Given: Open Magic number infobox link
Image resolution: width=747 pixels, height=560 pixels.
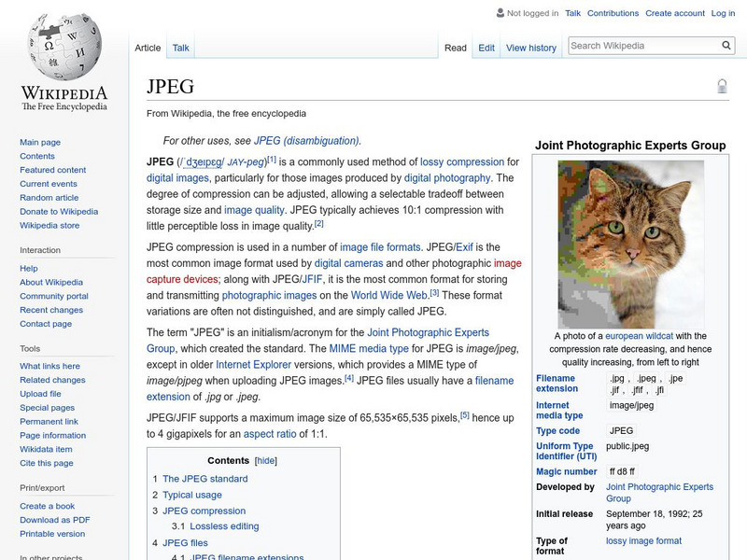Looking at the screenshot, I should [567, 471].
